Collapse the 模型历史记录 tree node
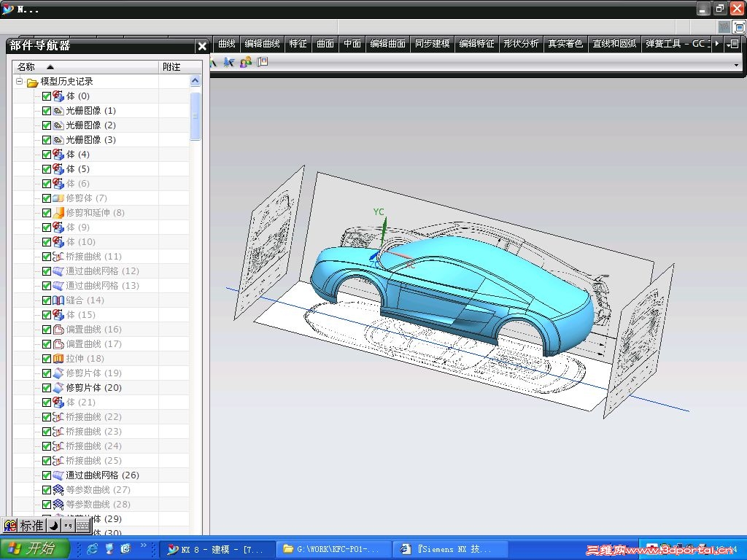747x560 pixels. (20, 82)
